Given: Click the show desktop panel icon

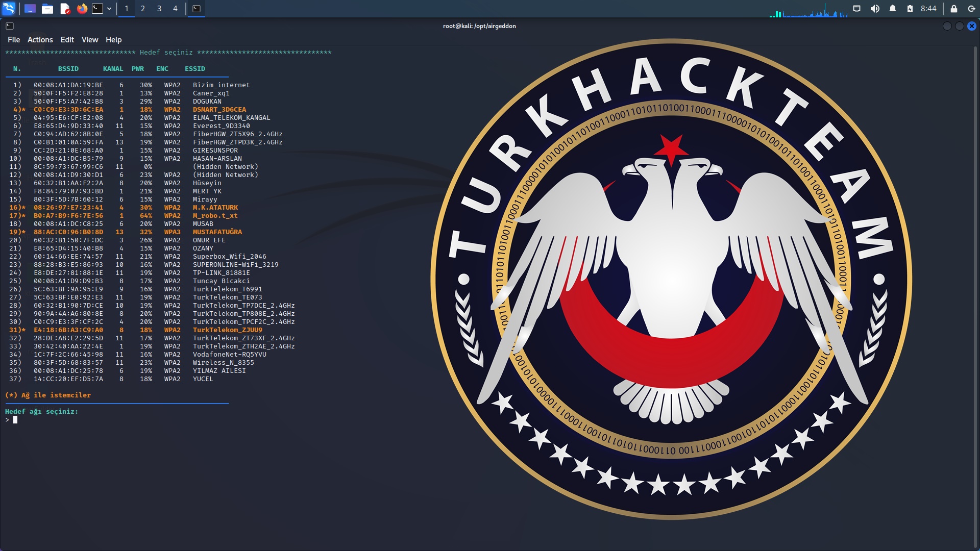Looking at the screenshot, I should pyautogui.click(x=30, y=9).
